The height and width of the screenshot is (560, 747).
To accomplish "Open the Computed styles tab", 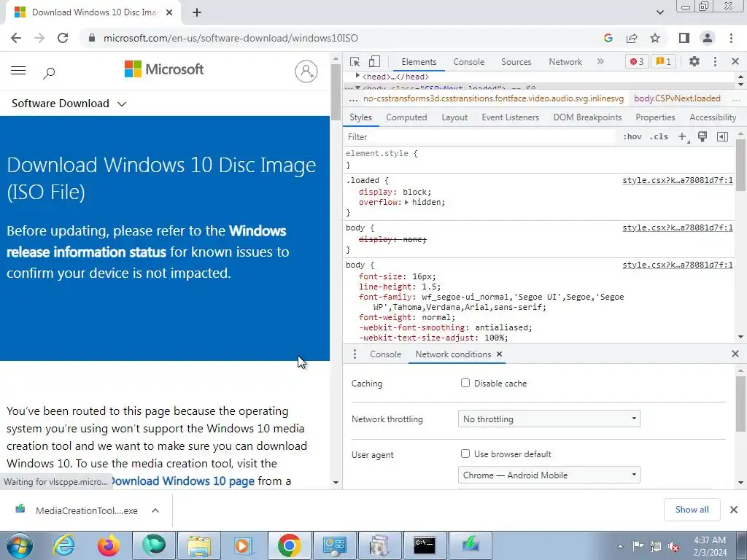I will (406, 117).
